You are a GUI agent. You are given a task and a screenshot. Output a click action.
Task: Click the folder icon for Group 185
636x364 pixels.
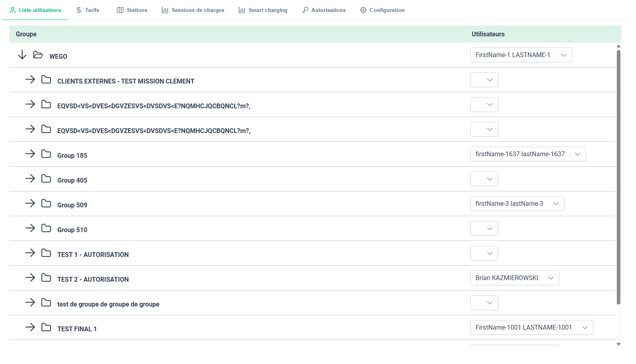click(46, 154)
